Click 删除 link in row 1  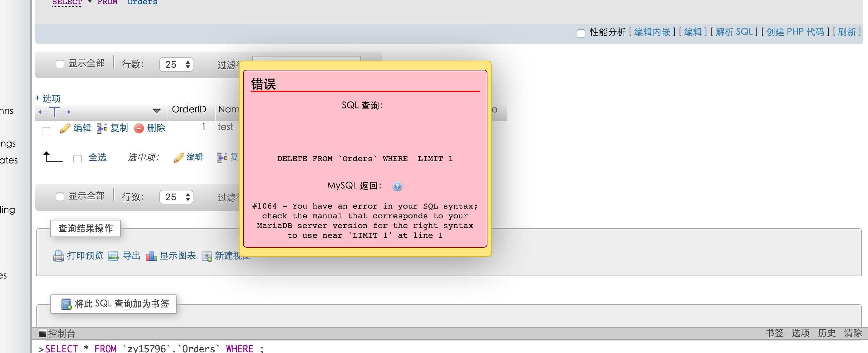tap(156, 128)
